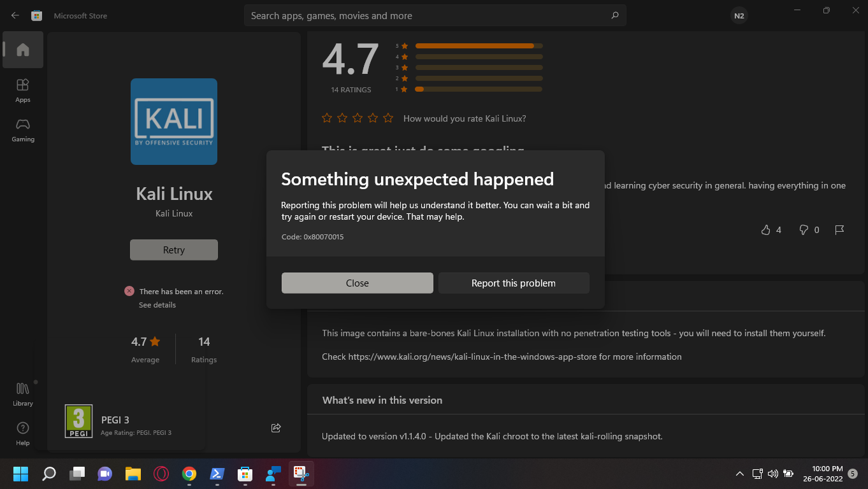The width and height of the screenshot is (868, 489).
Task: Click the search box in Microsoft Store
Action: click(x=427, y=15)
